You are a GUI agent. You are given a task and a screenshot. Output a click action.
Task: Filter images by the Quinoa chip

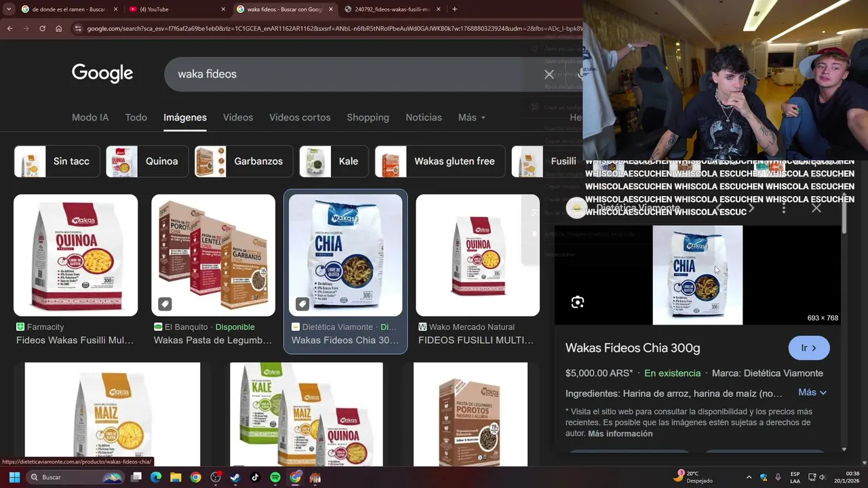(x=147, y=161)
